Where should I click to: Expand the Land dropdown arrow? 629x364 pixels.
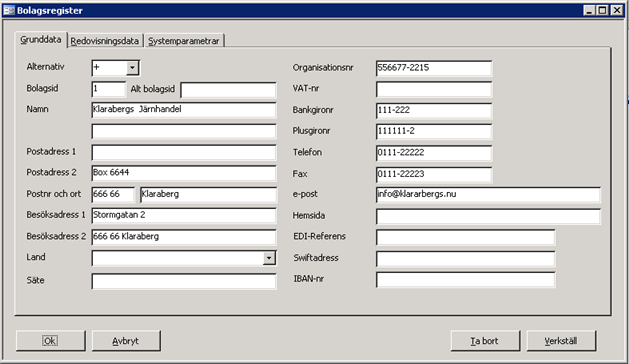[x=269, y=258]
